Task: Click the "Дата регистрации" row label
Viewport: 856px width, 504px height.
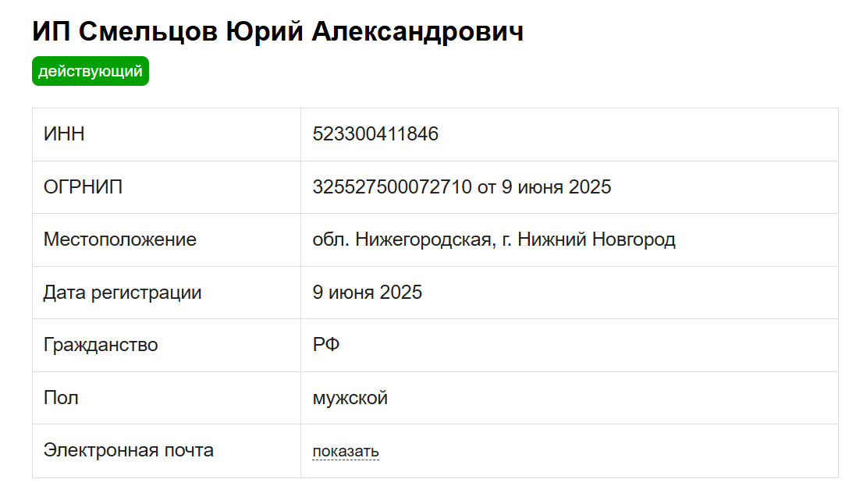Action: (123, 293)
